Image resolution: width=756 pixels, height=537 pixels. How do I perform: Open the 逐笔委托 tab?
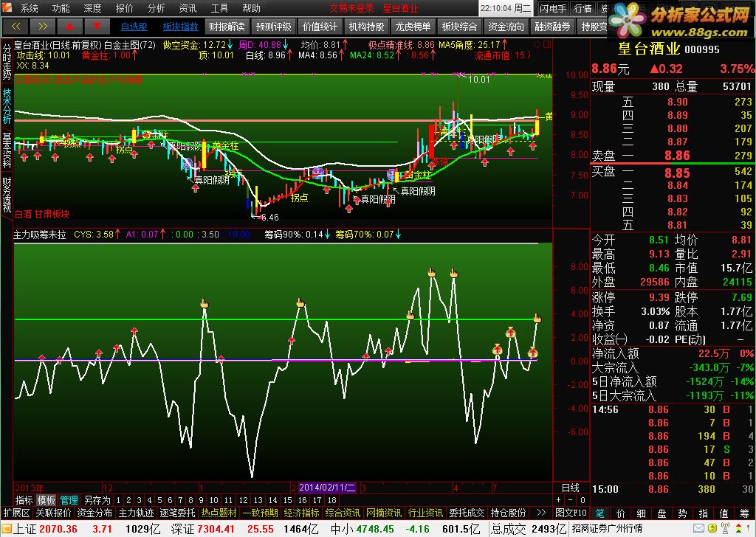coord(178,513)
